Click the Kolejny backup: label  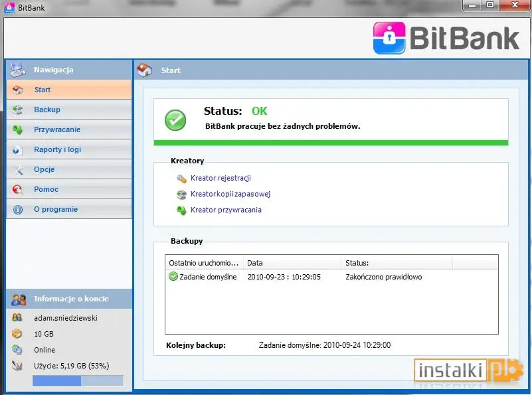196,345
